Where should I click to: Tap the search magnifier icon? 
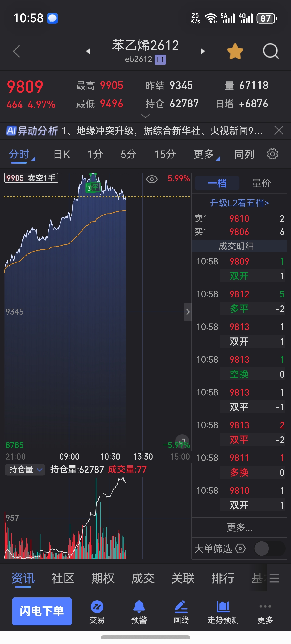(271, 51)
